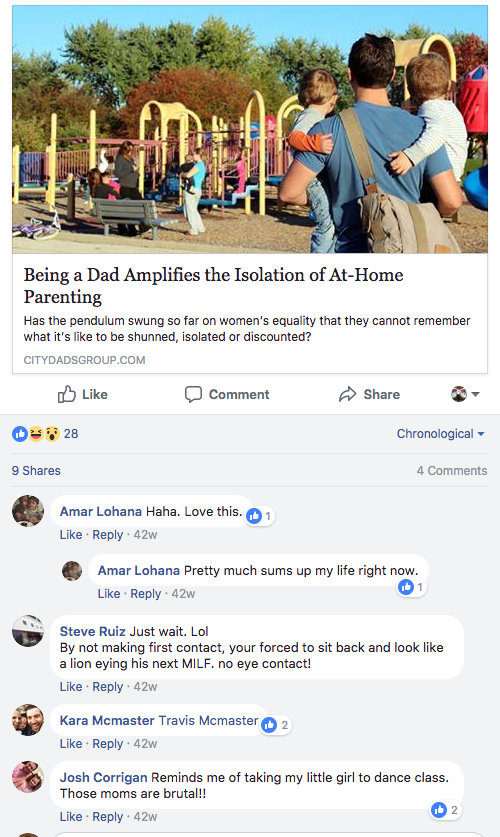
Task: Click the thumbs-up Like icon under the post
Action: [x=66, y=394]
